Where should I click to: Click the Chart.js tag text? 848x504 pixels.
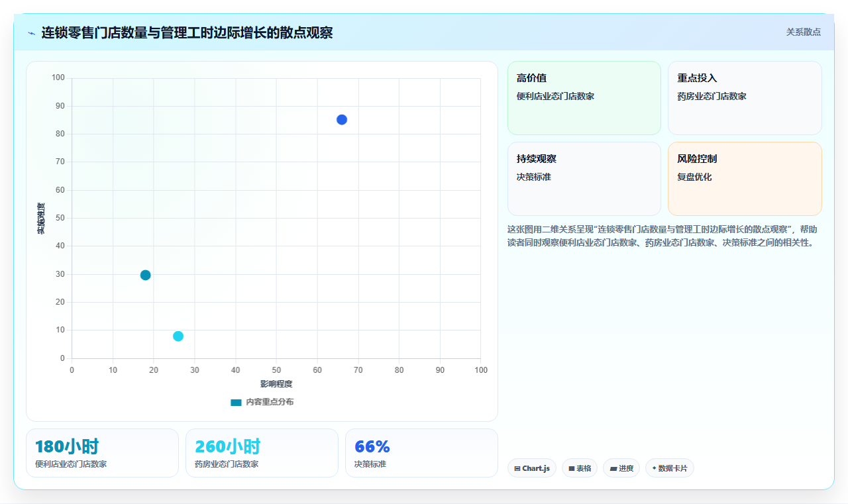536,468
